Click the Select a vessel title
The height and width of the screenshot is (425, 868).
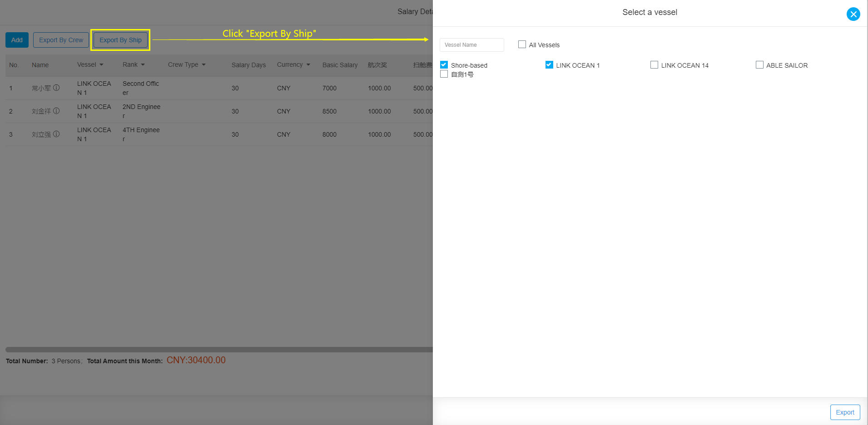pos(650,12)
